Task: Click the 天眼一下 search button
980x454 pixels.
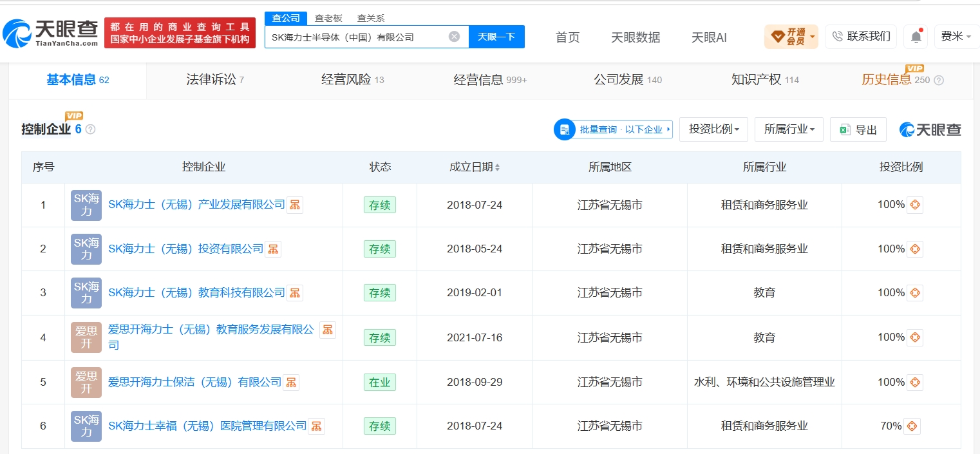Action: click(496, 37)
